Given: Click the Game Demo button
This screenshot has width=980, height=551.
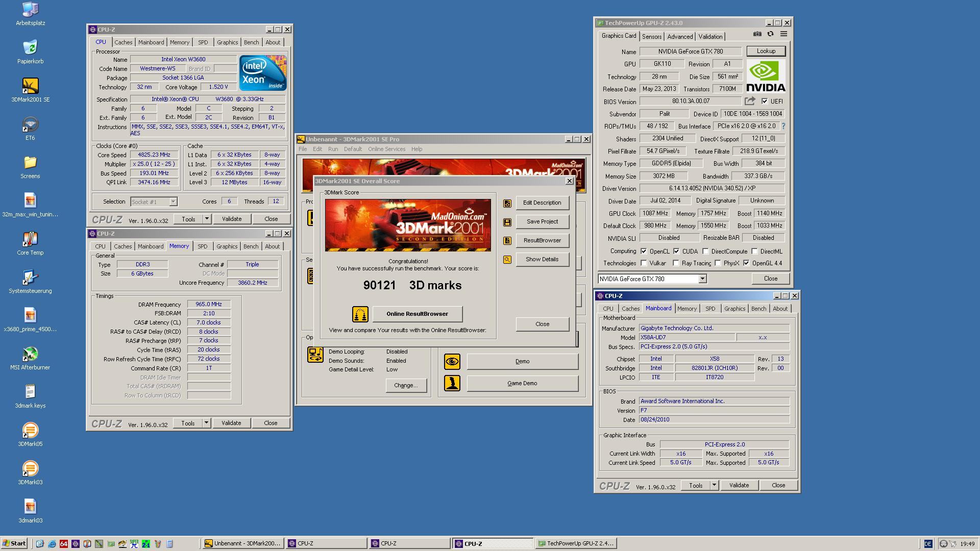Looking at the screenshot, I should pos(522,384).
